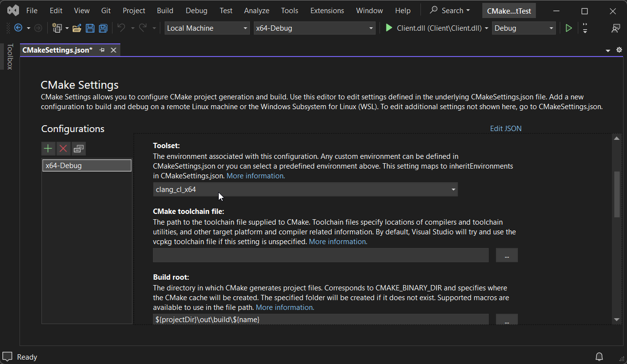Close the CMakeSettings.json tab
Viewport: 627px width, 364px height.
coord(114,50)
